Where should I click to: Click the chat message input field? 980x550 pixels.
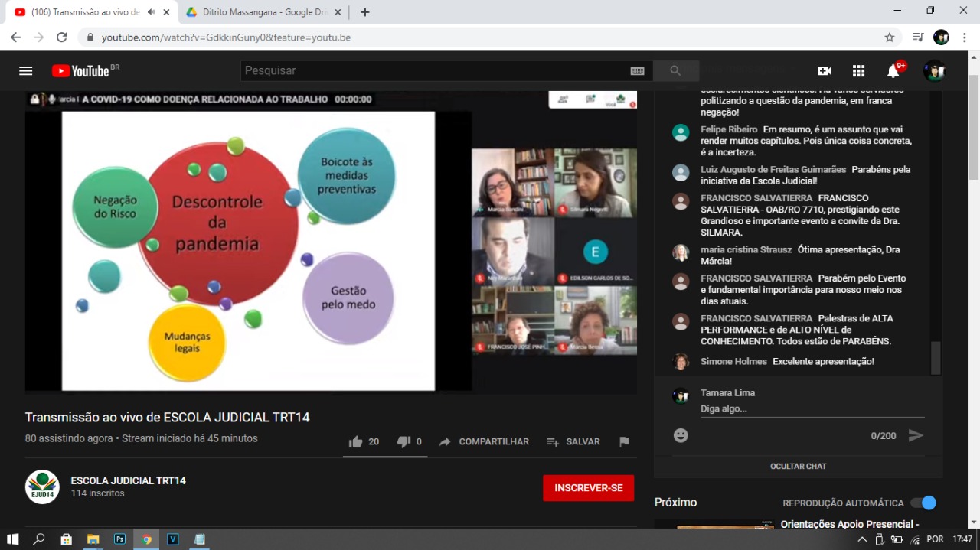812,408
